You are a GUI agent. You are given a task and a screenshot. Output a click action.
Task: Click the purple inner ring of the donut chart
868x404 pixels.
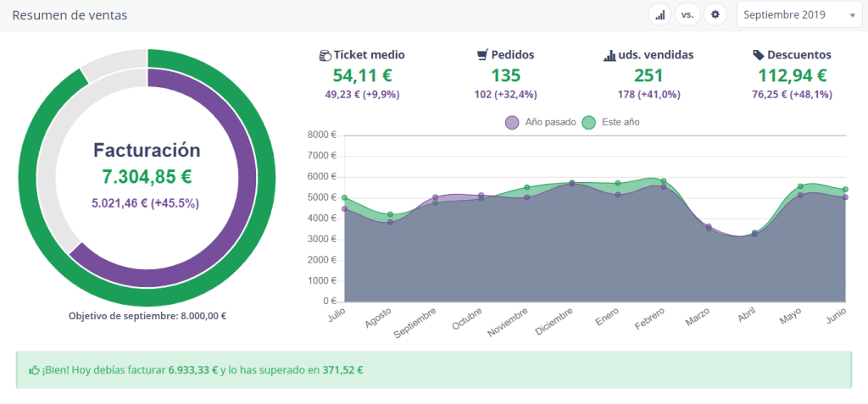tap(247, 177)
